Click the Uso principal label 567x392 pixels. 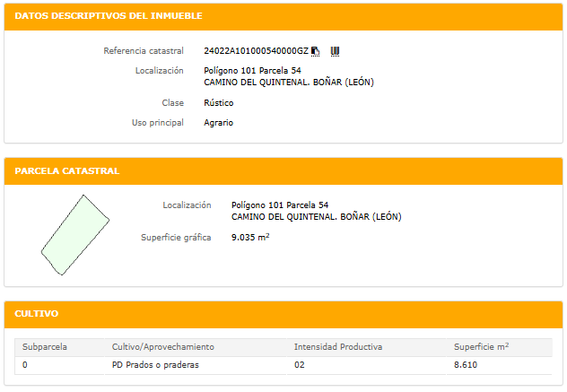click(x=158, y=122)
